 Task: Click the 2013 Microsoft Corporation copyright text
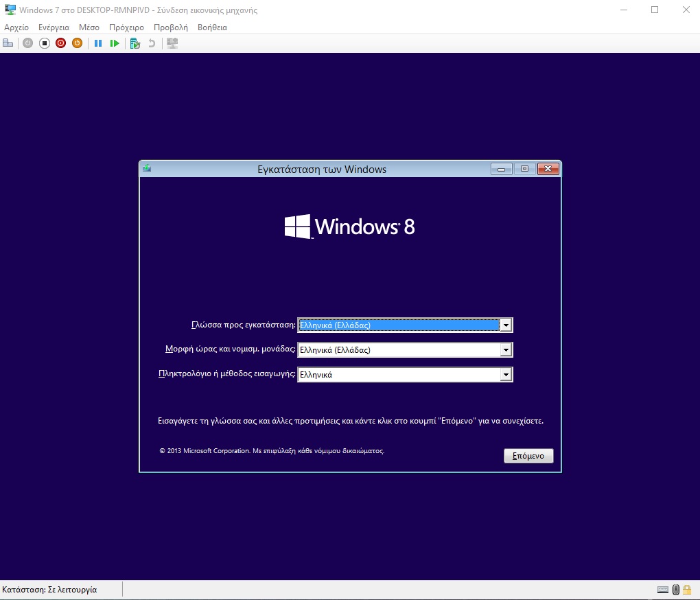[x=272, y=451]
